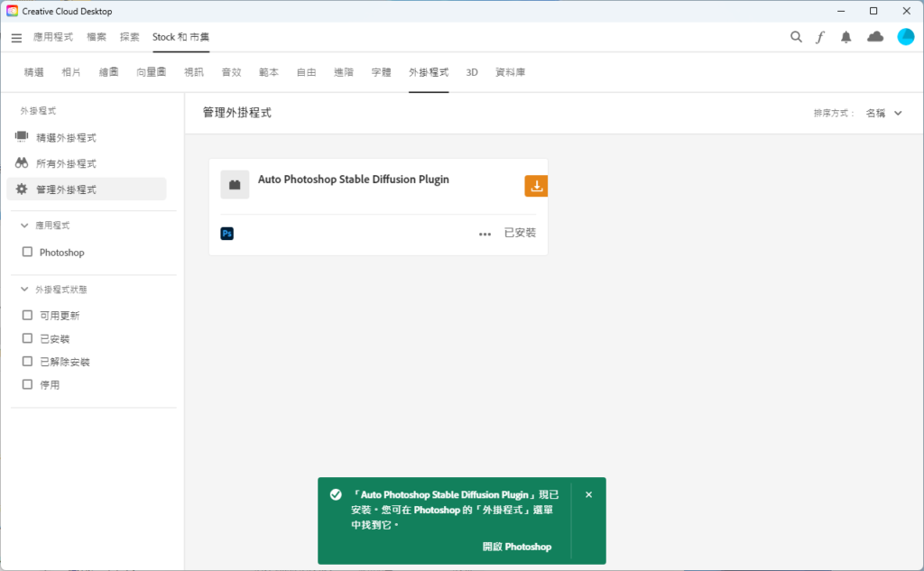Switch to the 資料庫 tab
The height and width of the screenshot is (571, 924).
tap(511, 72)
